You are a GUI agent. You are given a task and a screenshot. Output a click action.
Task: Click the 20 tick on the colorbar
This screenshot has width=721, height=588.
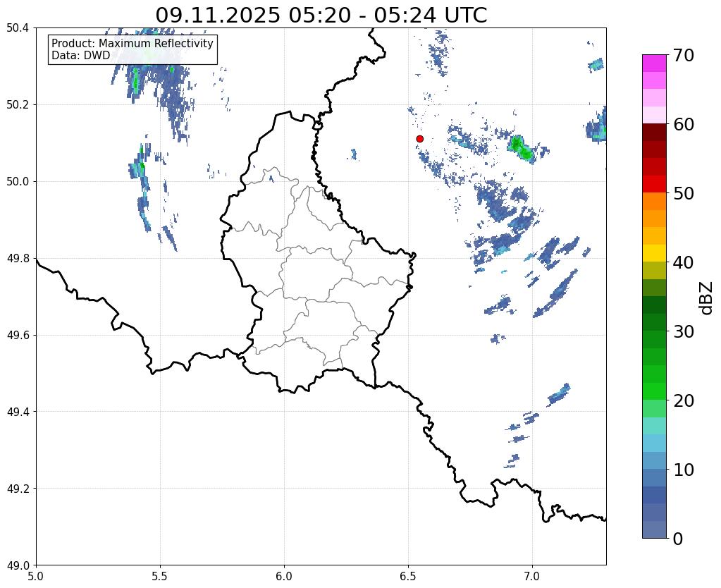684,400
